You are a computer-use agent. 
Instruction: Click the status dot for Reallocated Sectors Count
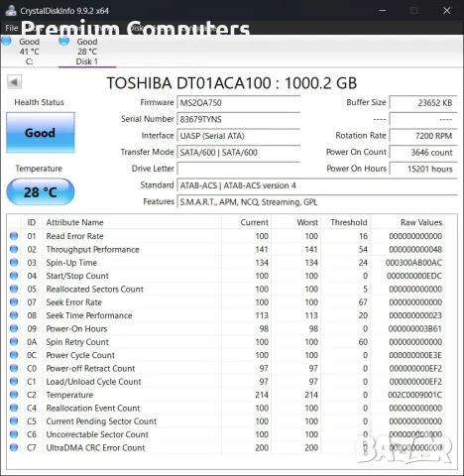pyautogui.click(x=14, y=289)
